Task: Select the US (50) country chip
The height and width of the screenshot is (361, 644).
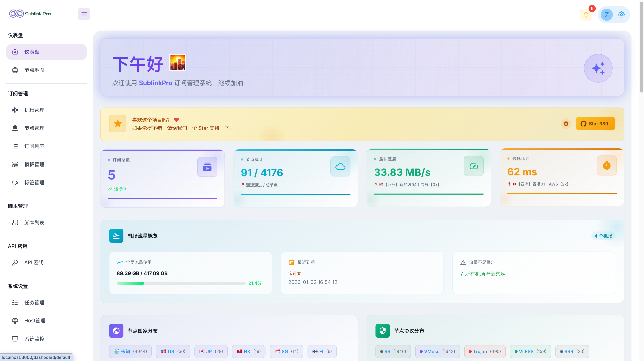Action: tap(173, 351)
